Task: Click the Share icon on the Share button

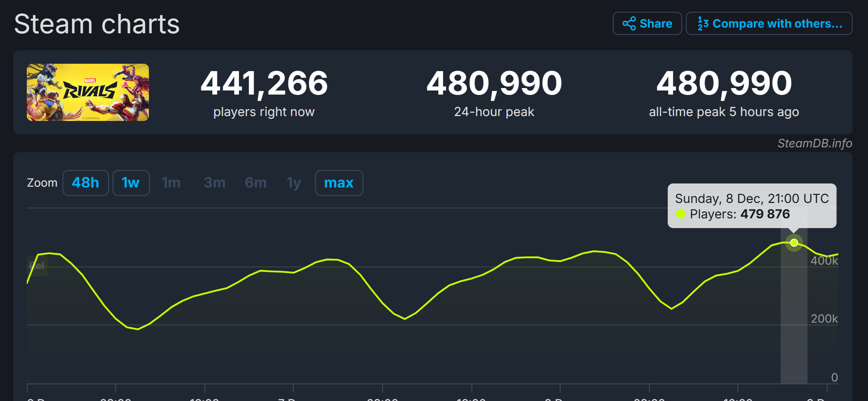Action: (629, 23)
